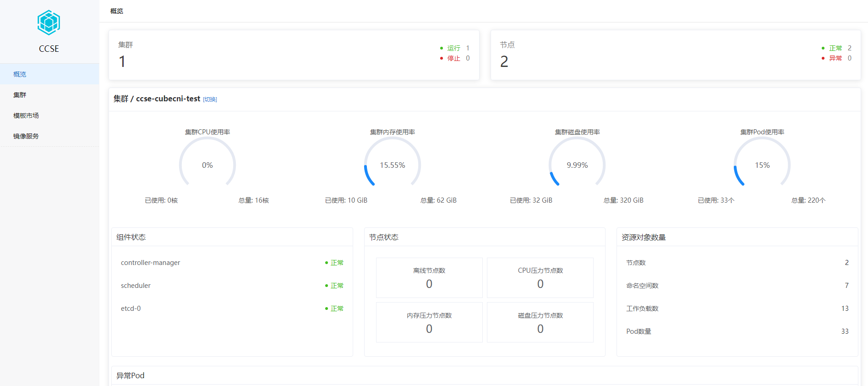The height and width of the screenshot is (386, 868).
Task: Click the 集群磁盘使用率 gauge showing 9.99%
Action: coord(577,161)
